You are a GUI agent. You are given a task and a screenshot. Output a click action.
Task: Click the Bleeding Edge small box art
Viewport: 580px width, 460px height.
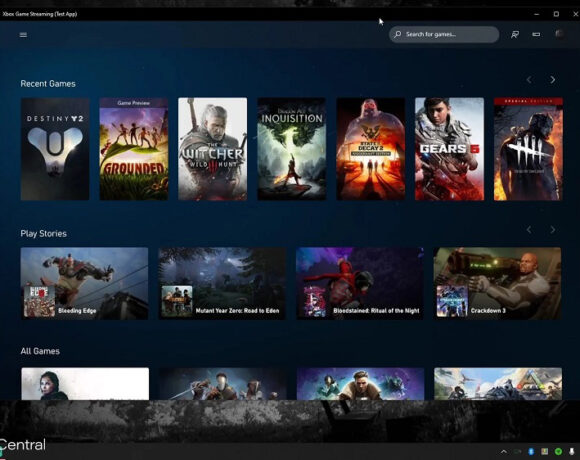coord(39,301)
